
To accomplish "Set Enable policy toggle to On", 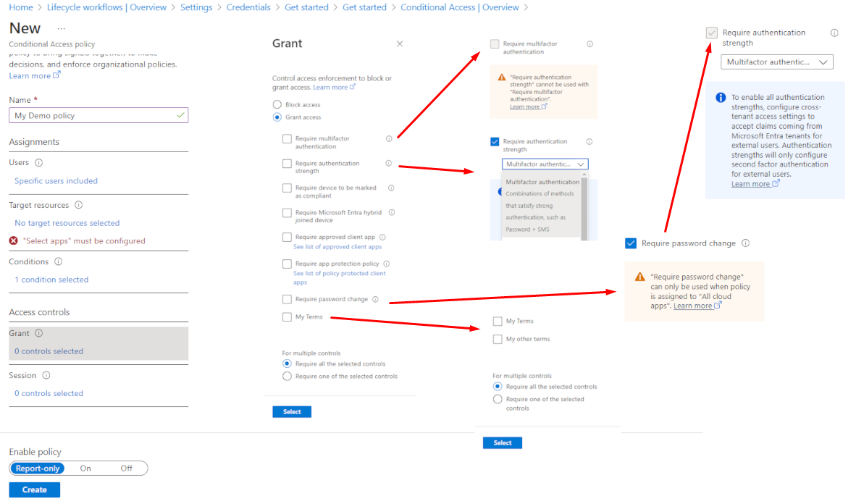I will [x=85, y=469].
